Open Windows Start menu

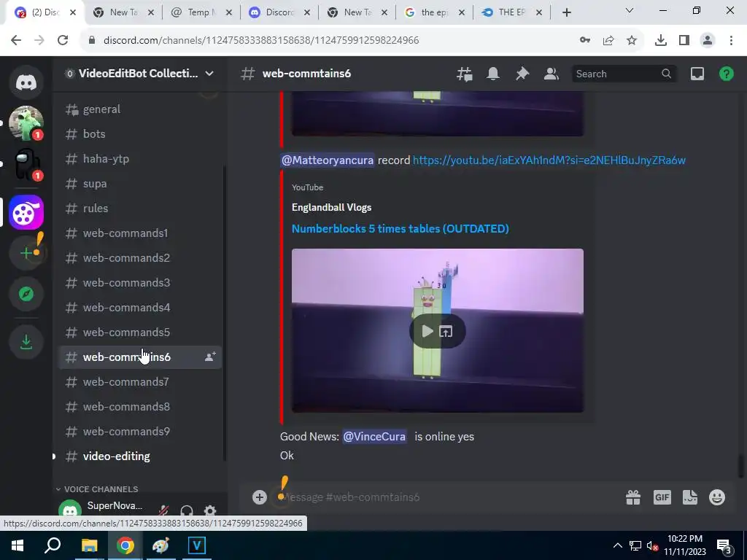(x=18, y=545)
